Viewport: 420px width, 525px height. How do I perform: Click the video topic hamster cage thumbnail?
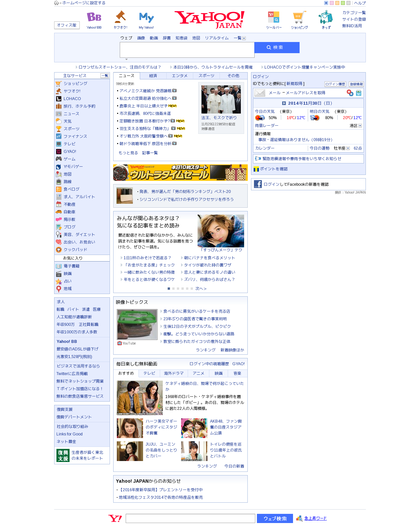137,325
